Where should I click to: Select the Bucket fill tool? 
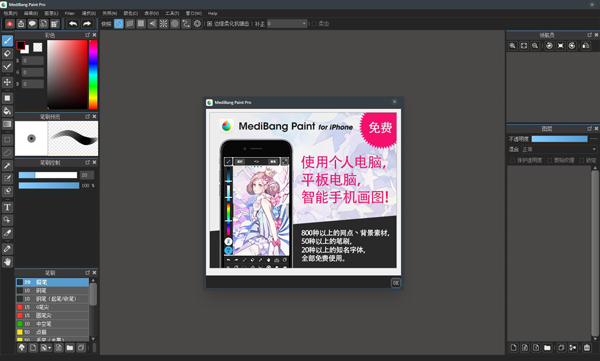[x=7, y=111]
